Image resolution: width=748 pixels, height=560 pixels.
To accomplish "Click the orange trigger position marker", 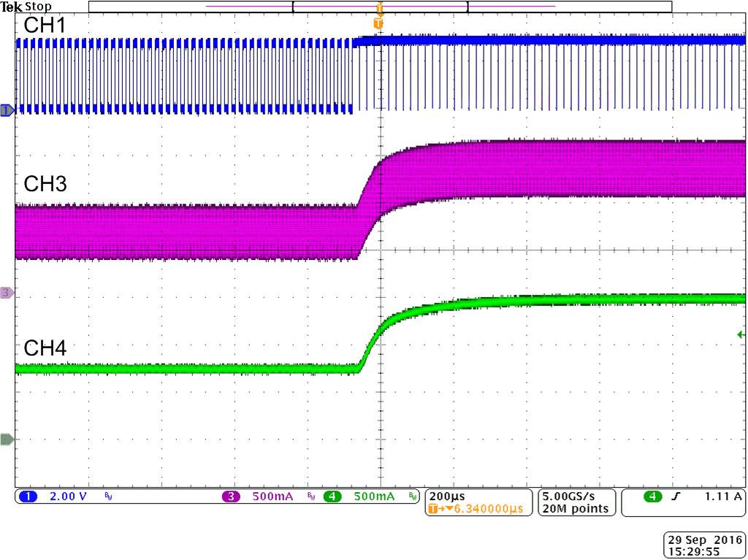I will point(379,23).
